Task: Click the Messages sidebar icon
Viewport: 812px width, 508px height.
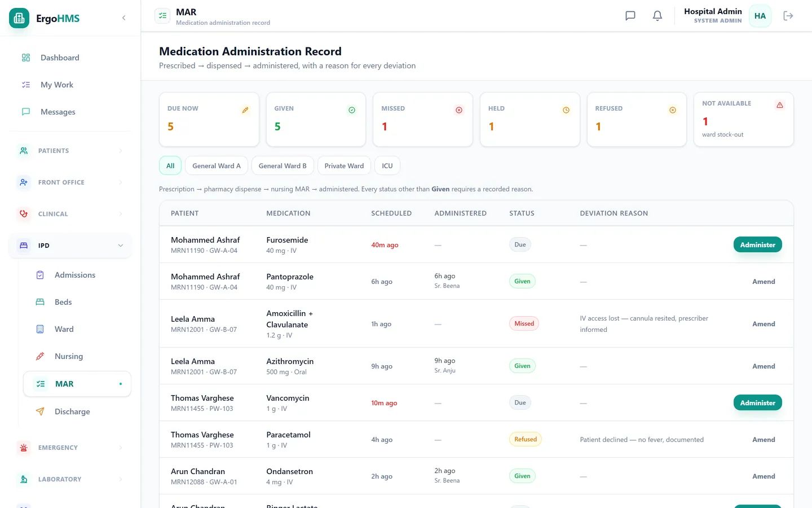Action: point(26,112)
